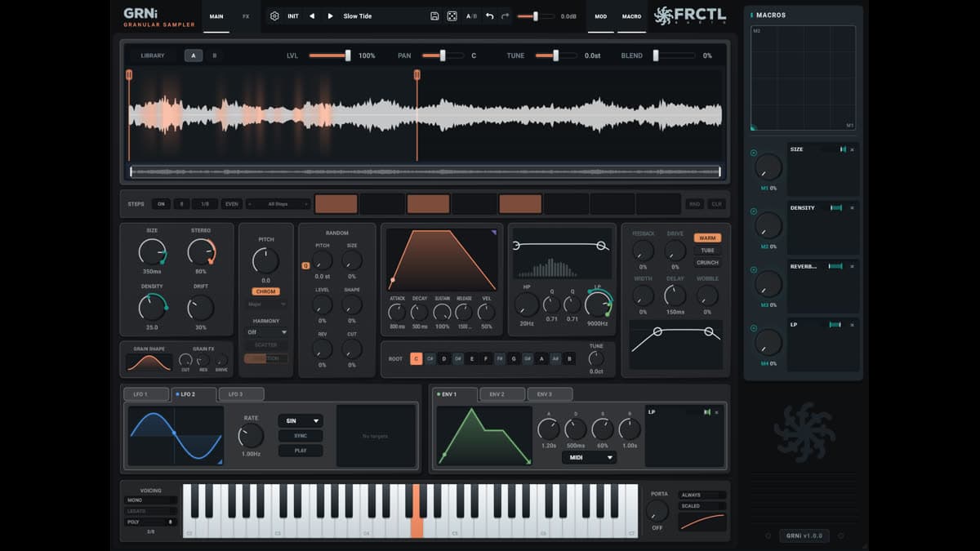This screenshot has width=980, height=551.
Task: Click the PAN slider
Action: (x=443, y=56)
